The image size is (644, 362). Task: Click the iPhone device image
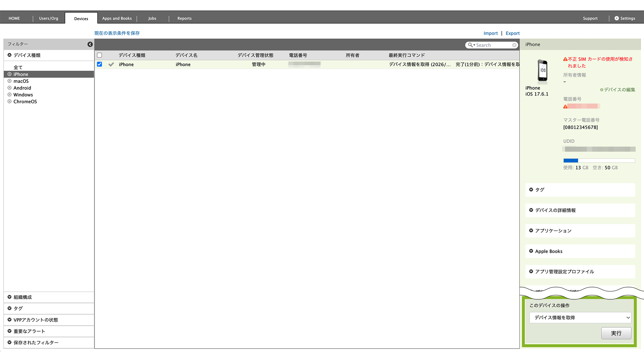tap(542, 71)
